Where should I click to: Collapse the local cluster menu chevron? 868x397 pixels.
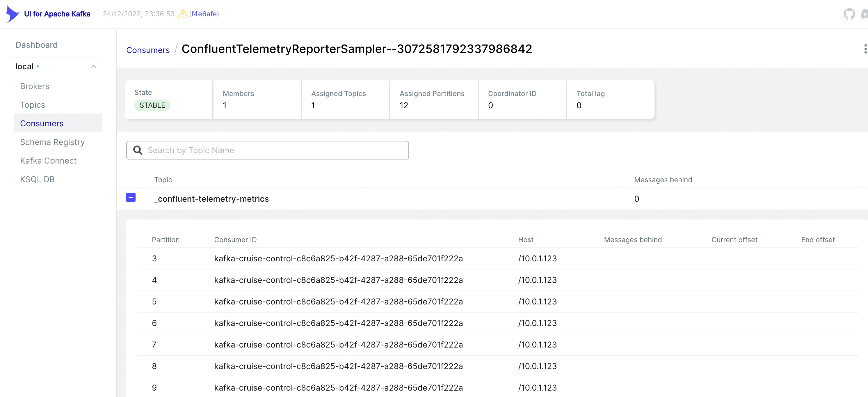pyautogui.click(x=93, y=66)
